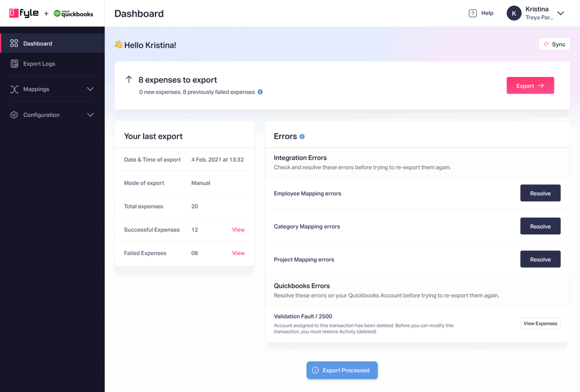The width and height of the screenshot is (580, 392).
Task: Click the Sync refresh icon
Action: pos(547,44)
